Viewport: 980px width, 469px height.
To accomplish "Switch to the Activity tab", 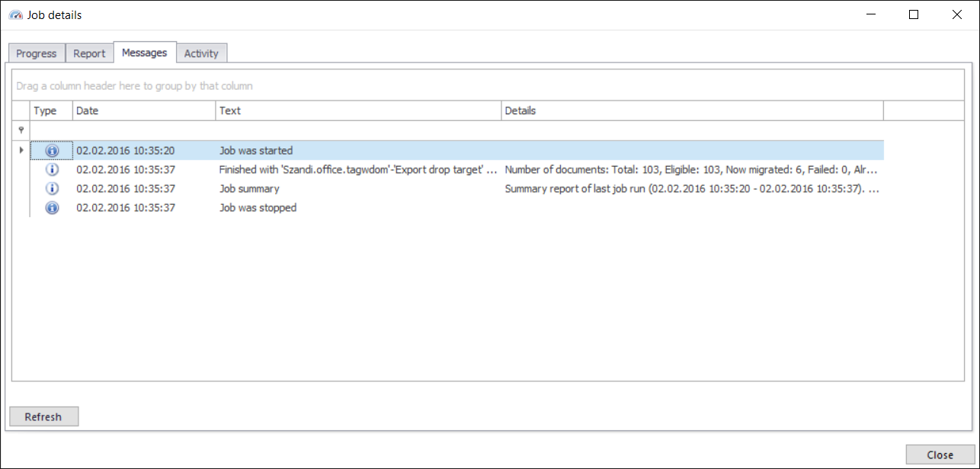I will pyautogui.click(x=201, y=53).
